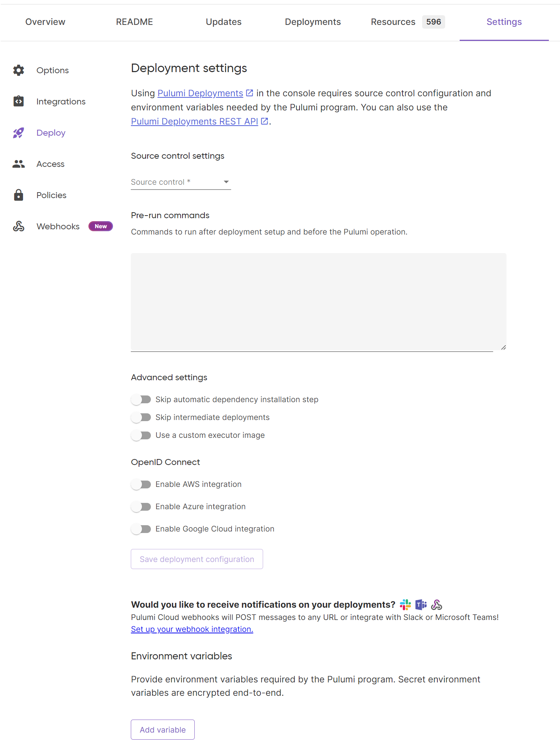Click the Add variable button

(x=162, y=729)
